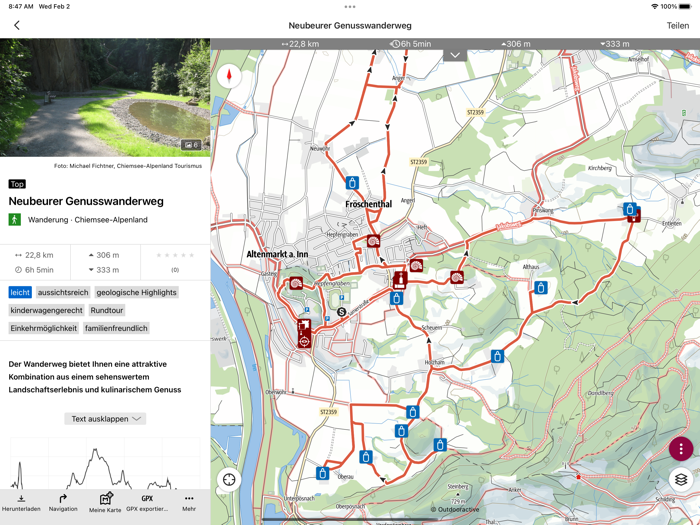
Task: Tap the distance 22,8 km in map bar
Action: click(x=300, y=44)
